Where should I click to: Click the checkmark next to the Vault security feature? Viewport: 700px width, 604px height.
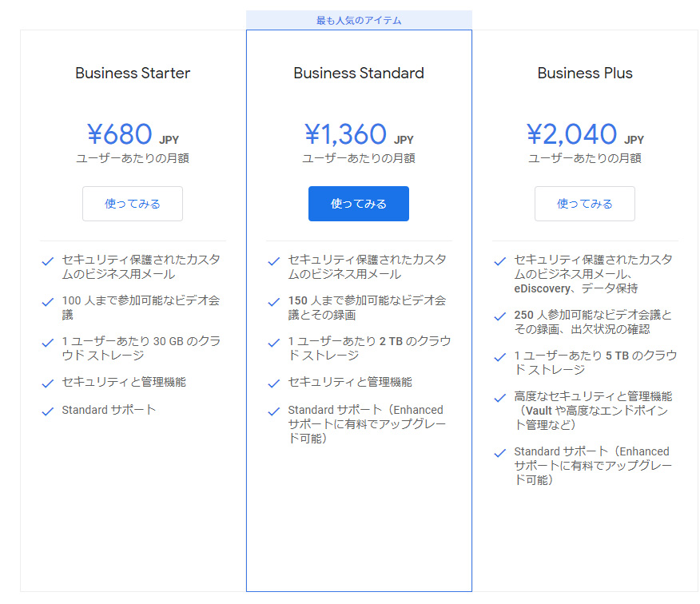[x=500, y=398]
